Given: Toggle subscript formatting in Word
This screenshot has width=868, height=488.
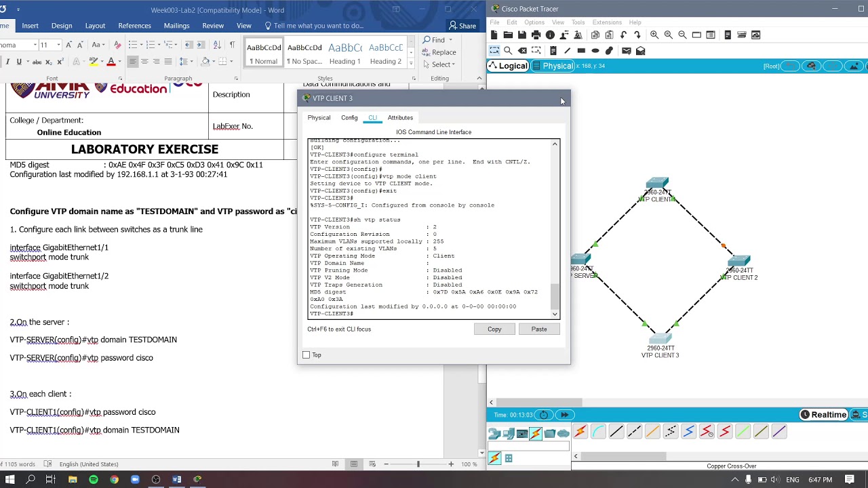Looking at the screenshot, I should pyautogui.click(x=50, y=62).
